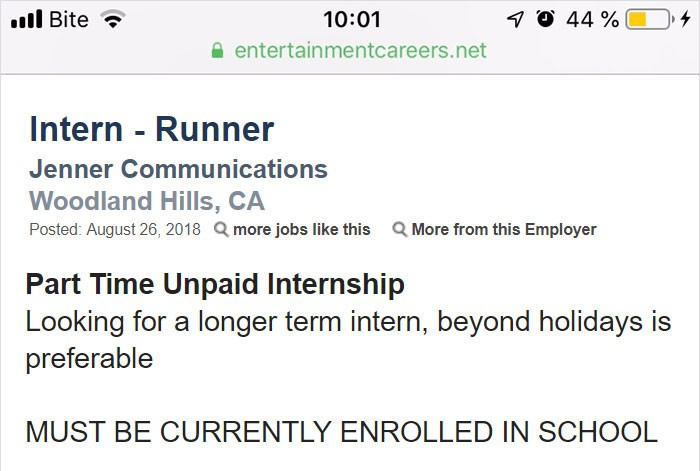Click the Part Time Unpaid Internship heading
Screen dimensions: 700x471
tap(215, 284)
